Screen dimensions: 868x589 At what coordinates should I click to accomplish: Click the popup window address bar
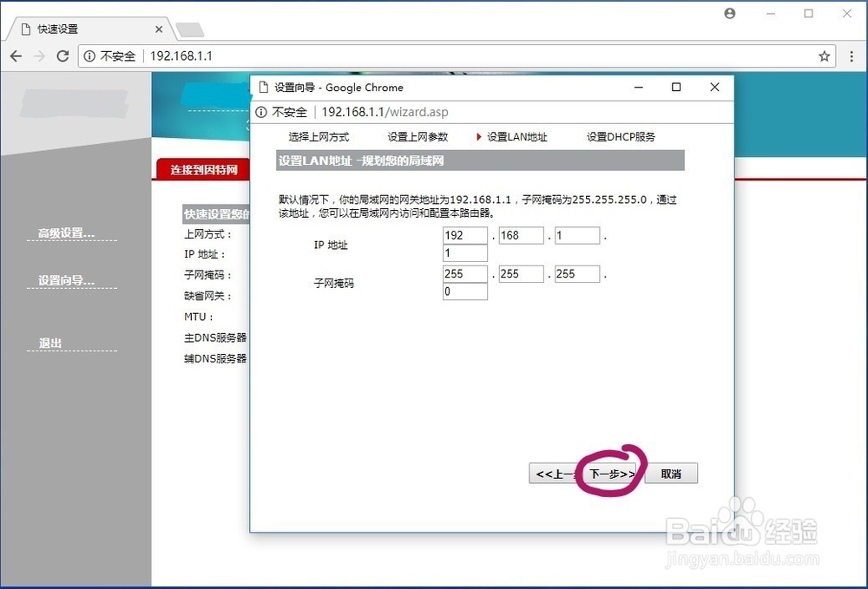click(391, 112)
